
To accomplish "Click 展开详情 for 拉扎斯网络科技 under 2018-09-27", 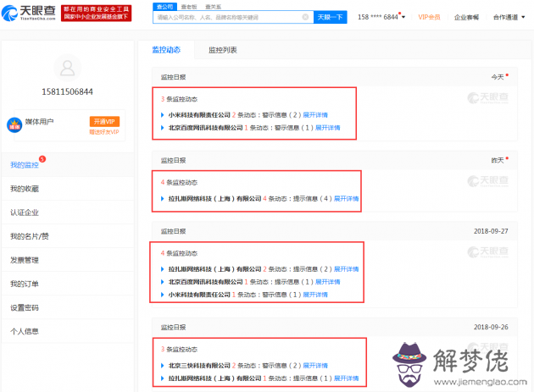I will point(347,269).
